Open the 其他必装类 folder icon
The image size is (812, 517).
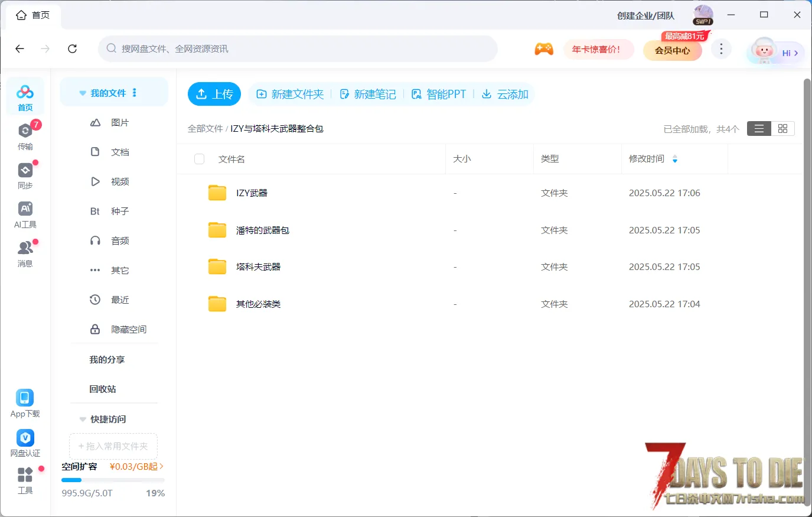pyautogui.click(x=217, y=304)
